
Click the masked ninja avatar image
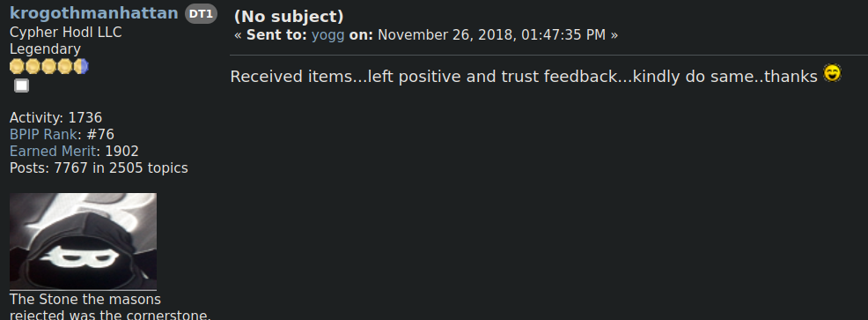(83, 241)
